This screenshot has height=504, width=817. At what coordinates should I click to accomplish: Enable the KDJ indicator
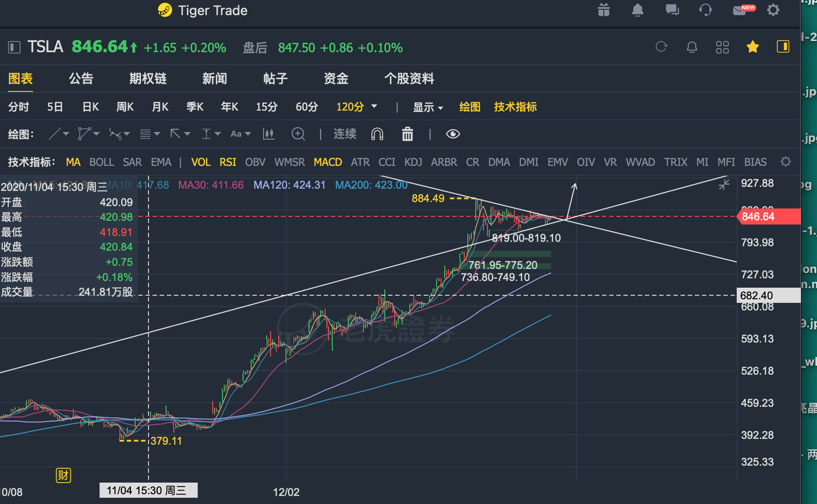[x=413, y=162]
